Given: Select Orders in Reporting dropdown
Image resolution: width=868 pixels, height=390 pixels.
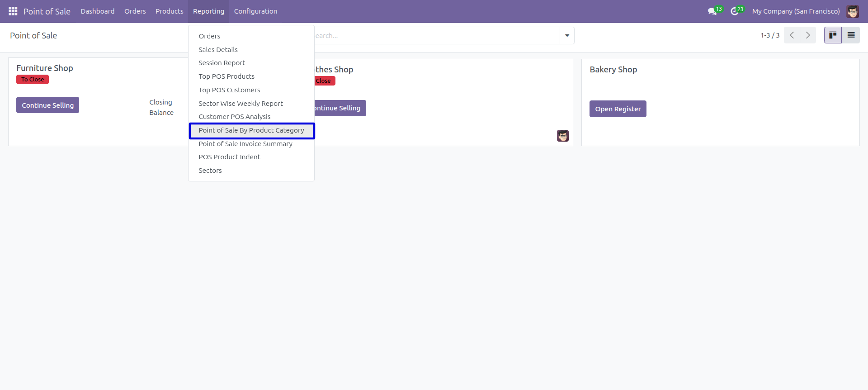Looking at the screenshot, I should pos(251,36).
